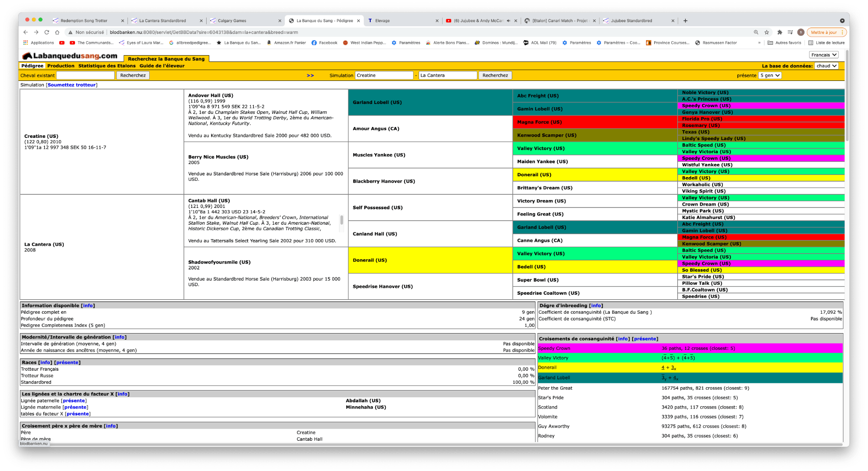The height and width of the screenshot is (471, 868).
Task: Select the Pédigree menu item
Action: (33, 66)
